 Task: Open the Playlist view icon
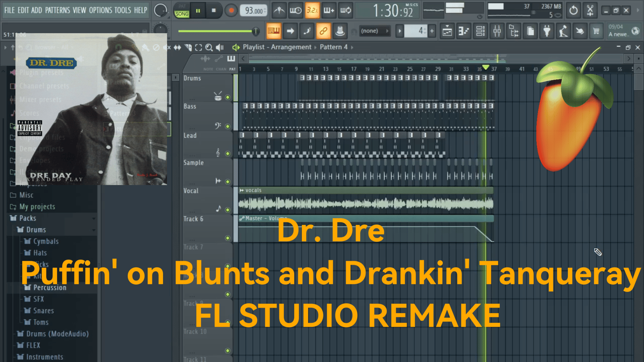pyautogui.click(x=447, y=31)
